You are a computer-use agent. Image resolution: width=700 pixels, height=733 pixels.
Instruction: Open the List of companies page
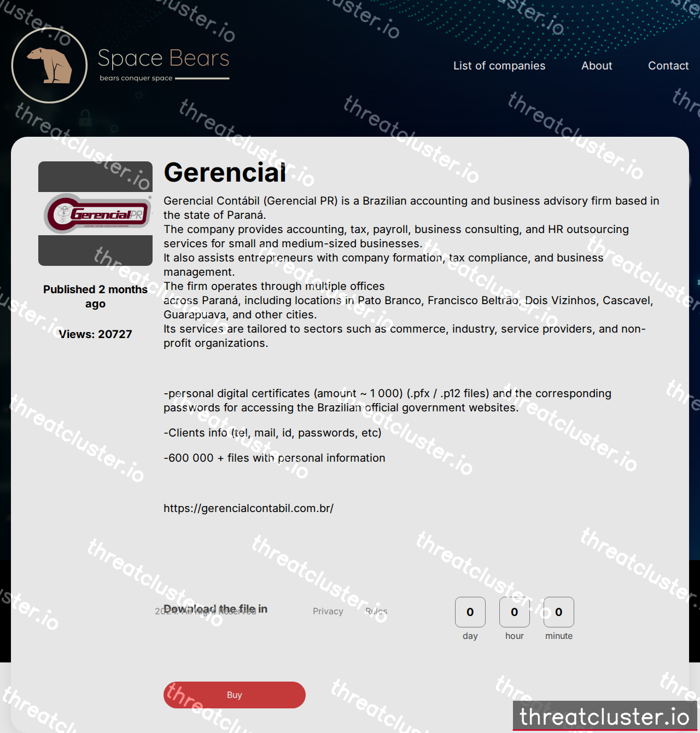(x=499, y=66)
